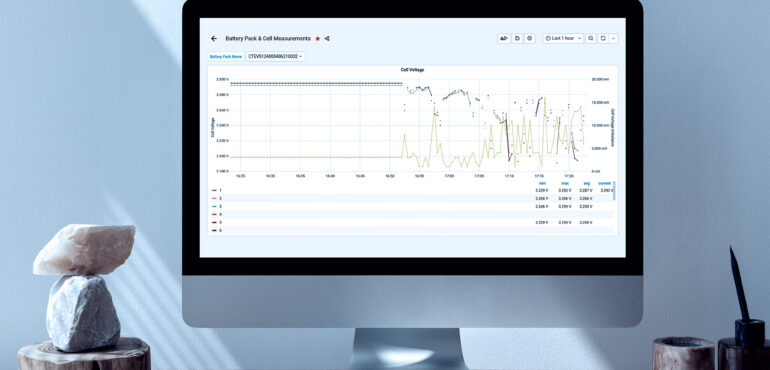Toggle series 3 in the legend
Image resolution: width=770 pixels, height=370 pixels.
(220, 206)
